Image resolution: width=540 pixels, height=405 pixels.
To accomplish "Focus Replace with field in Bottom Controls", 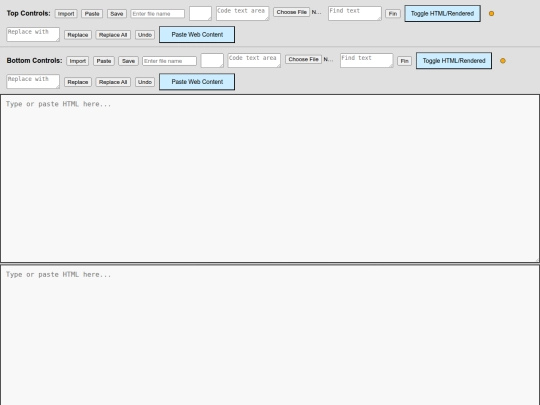I will (33, 82).
